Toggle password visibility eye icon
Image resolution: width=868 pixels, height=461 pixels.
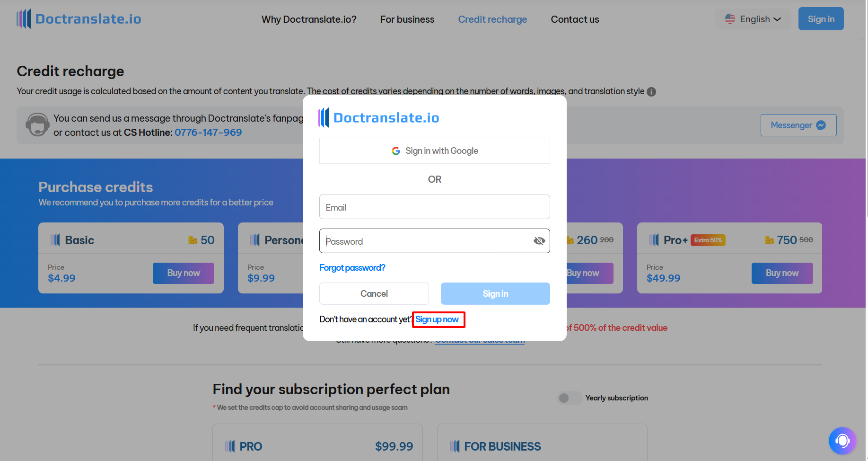539,241
